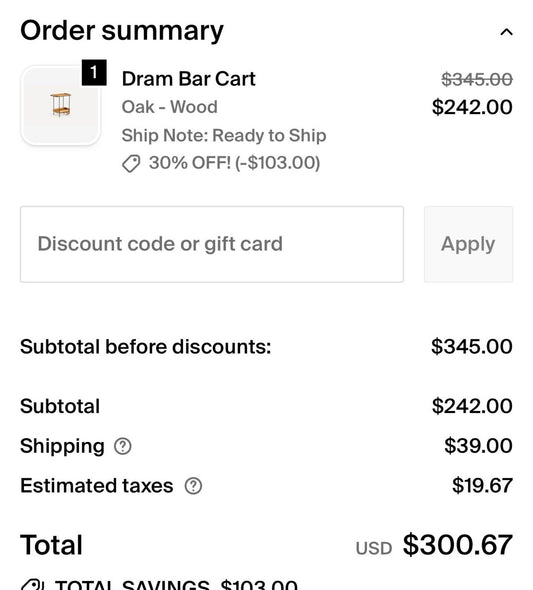Click the Order summary heading
533x590 pixels.
122,31
